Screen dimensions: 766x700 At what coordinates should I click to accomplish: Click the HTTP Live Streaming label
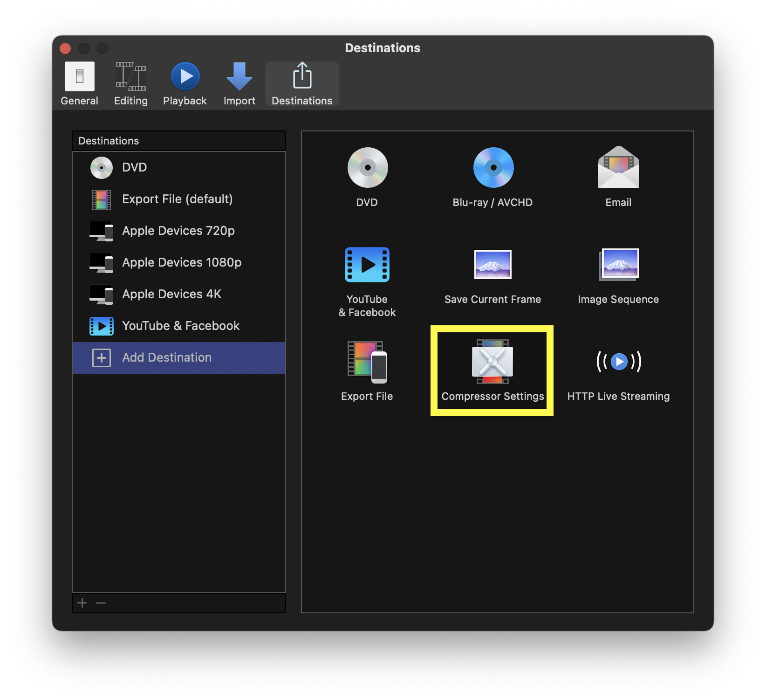click(x=618, y=396)
